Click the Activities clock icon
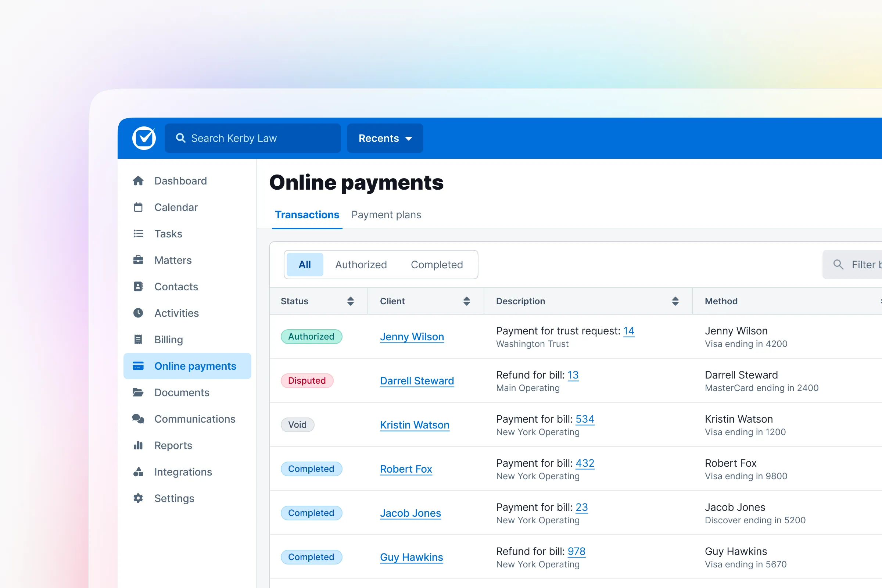Image resolution: width=882 pixels, height=588 pixels. 138,313
